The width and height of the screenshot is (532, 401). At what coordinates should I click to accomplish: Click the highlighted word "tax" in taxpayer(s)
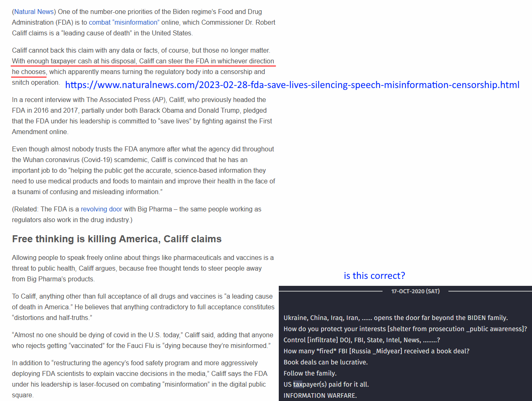(x=298, y=384)
